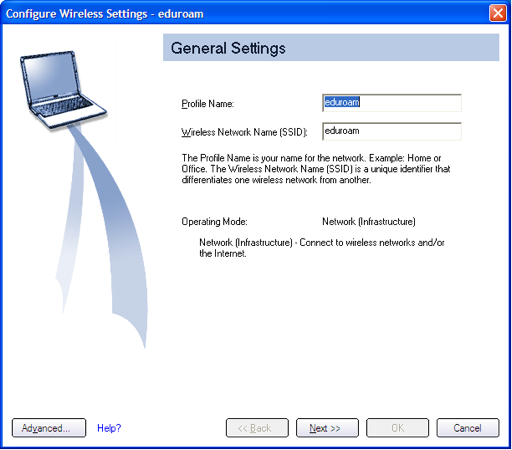
Task: Click the greyed-out OK button
Action: (397, 428)
